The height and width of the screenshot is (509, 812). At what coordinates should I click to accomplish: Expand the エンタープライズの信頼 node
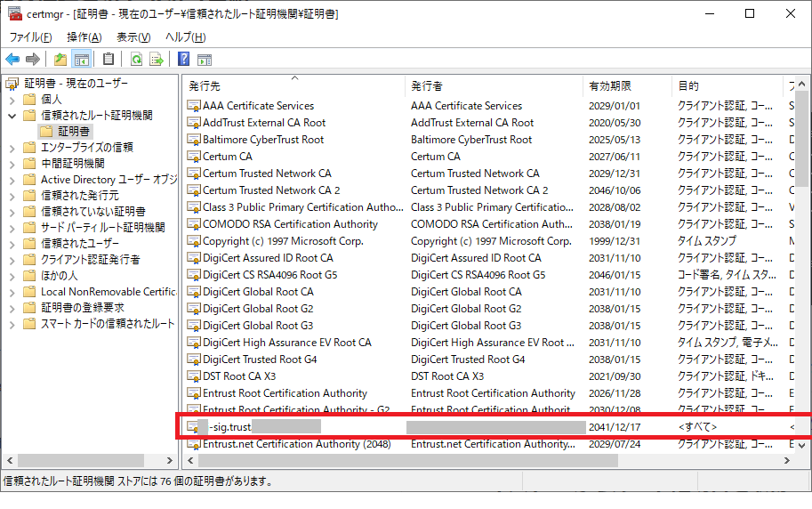click(x=12, y=149)
